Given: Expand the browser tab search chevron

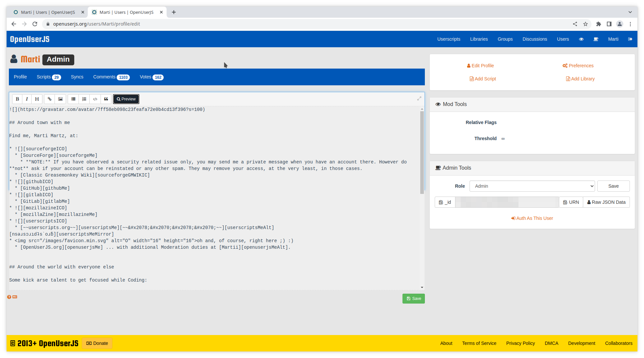Looking at the screenshot, I should tap(630, 12).
